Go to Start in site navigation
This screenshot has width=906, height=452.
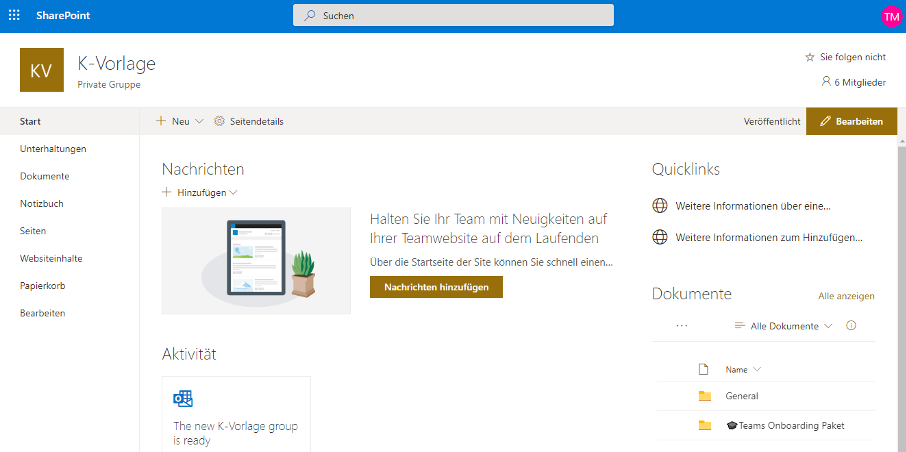coord(30,121)
